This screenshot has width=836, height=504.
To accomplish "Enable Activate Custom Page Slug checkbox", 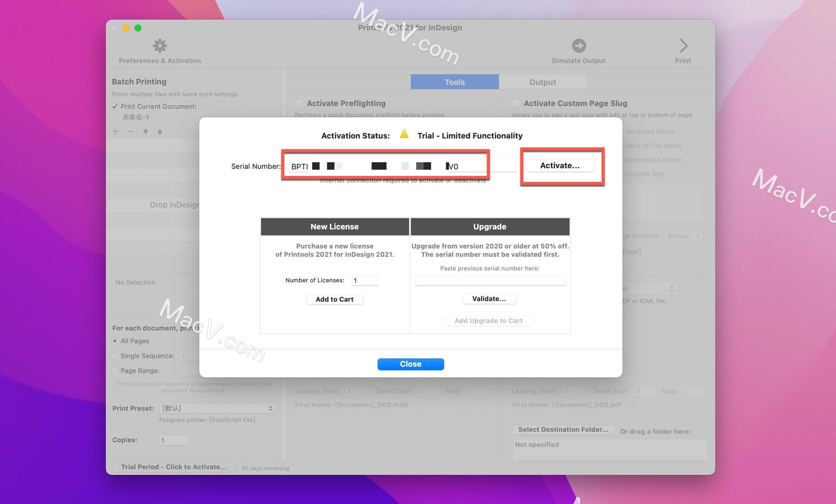I will 516,103.
